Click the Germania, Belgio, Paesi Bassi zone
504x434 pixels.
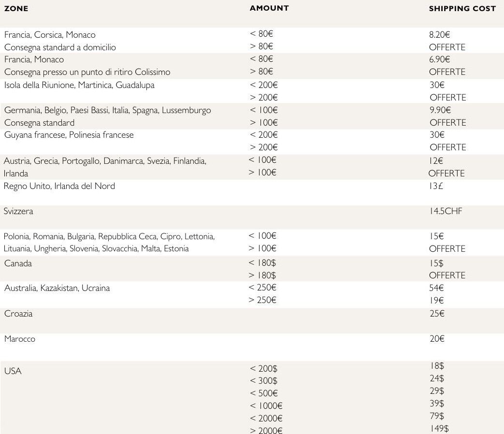107,110
